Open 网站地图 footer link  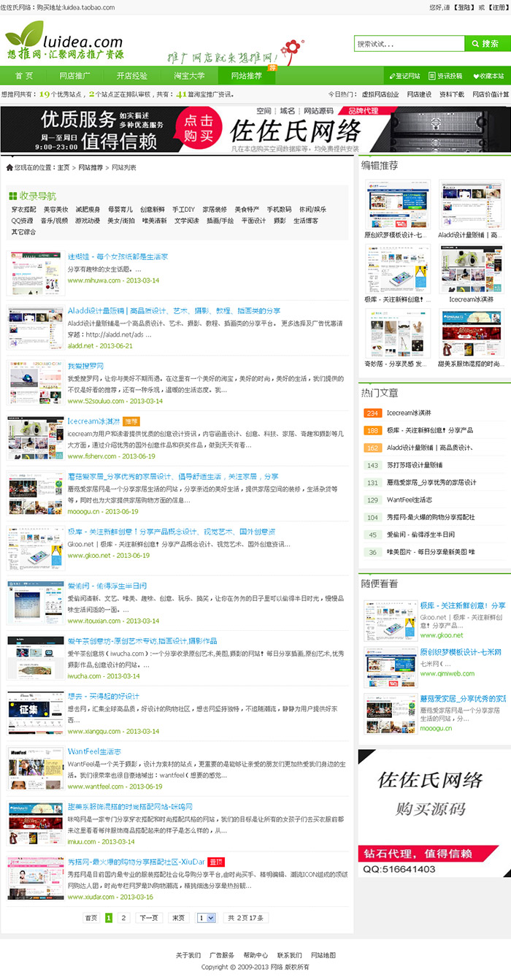tap(323, 955)
